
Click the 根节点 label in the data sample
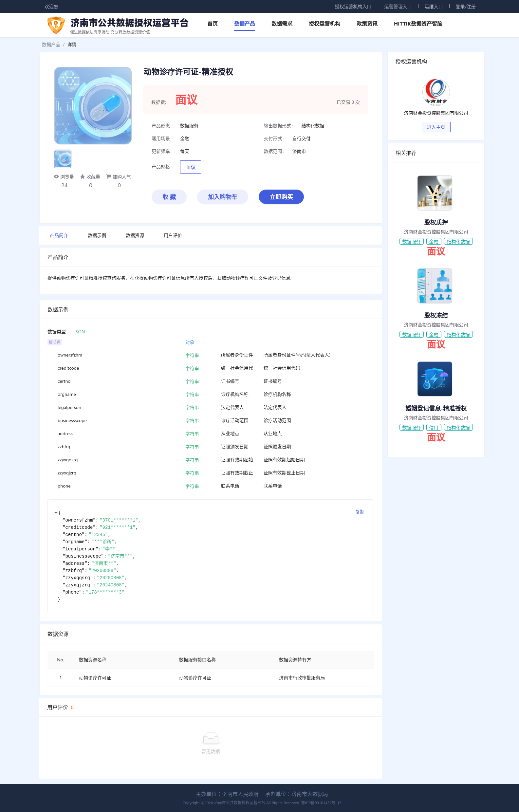pos(55,342)
